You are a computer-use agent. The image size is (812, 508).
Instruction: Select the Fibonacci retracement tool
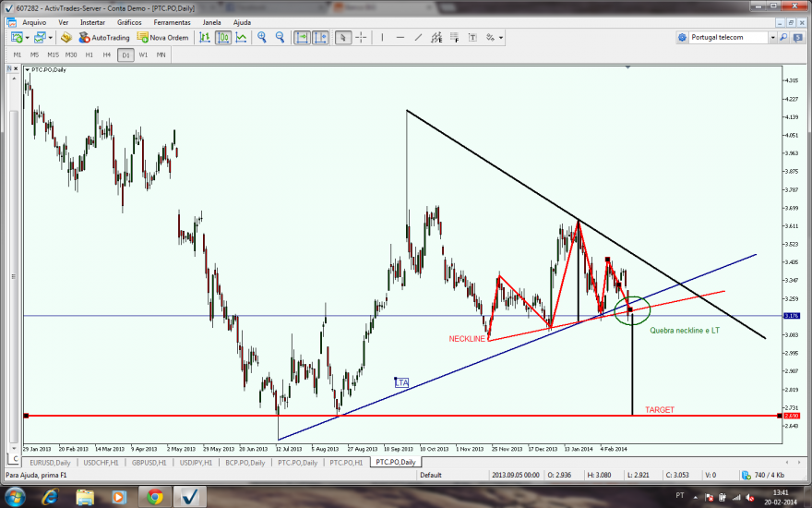click(454, 37)
